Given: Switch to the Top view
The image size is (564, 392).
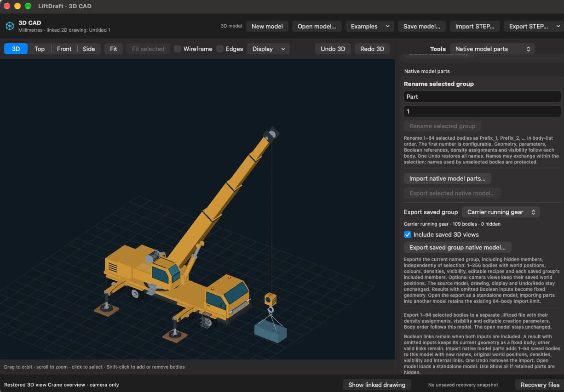Looking at the screenshot, I should click(x=40, y=49).
